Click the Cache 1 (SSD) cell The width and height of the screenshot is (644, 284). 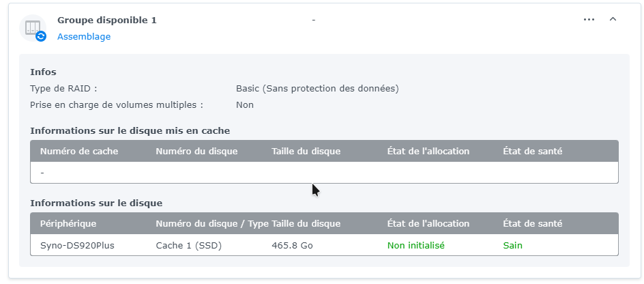coord(188,245)
